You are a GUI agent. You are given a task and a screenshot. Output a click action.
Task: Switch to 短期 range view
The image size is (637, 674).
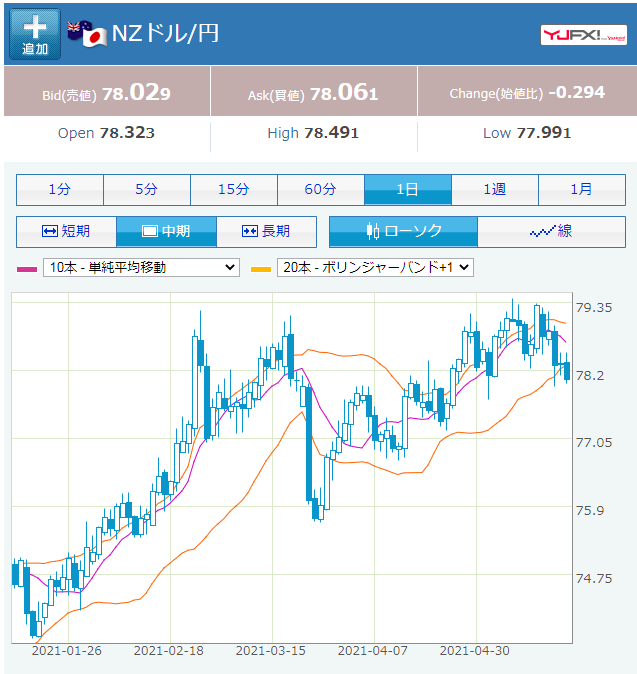pos(66,232)
